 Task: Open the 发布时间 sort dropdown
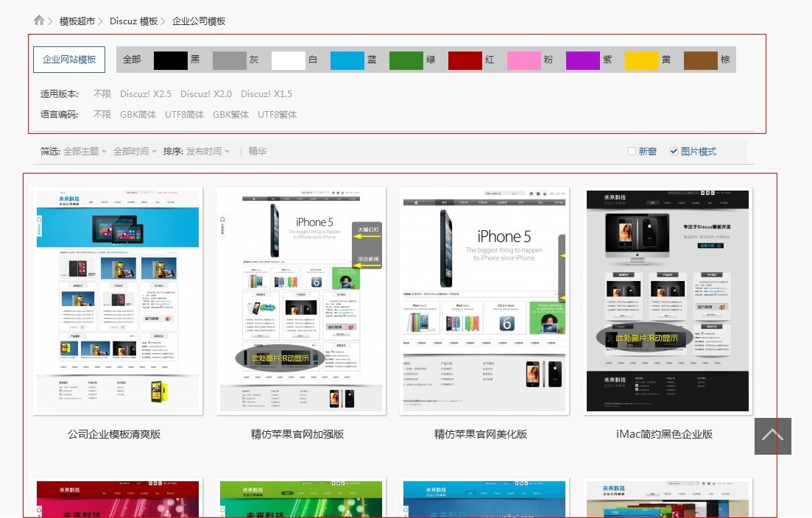click(x=208, y=151)
